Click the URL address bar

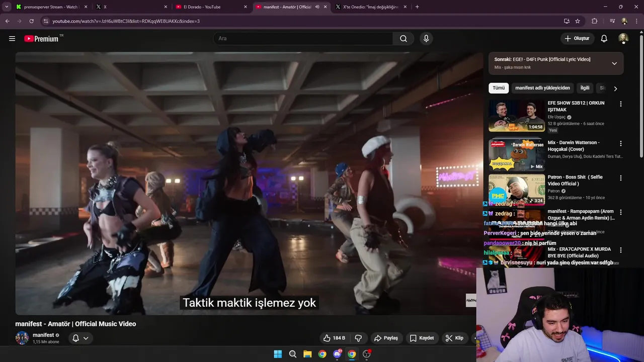coord(302,21)
